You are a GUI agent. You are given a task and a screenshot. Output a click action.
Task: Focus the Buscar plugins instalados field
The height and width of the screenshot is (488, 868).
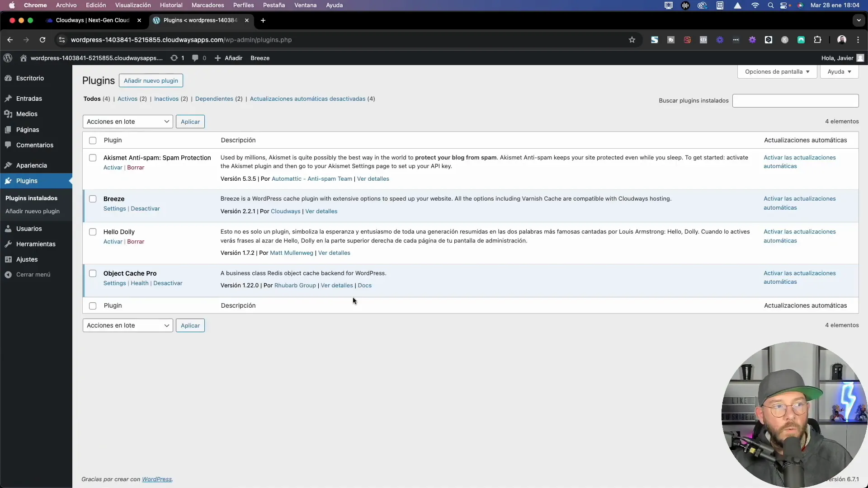[795, 101]
